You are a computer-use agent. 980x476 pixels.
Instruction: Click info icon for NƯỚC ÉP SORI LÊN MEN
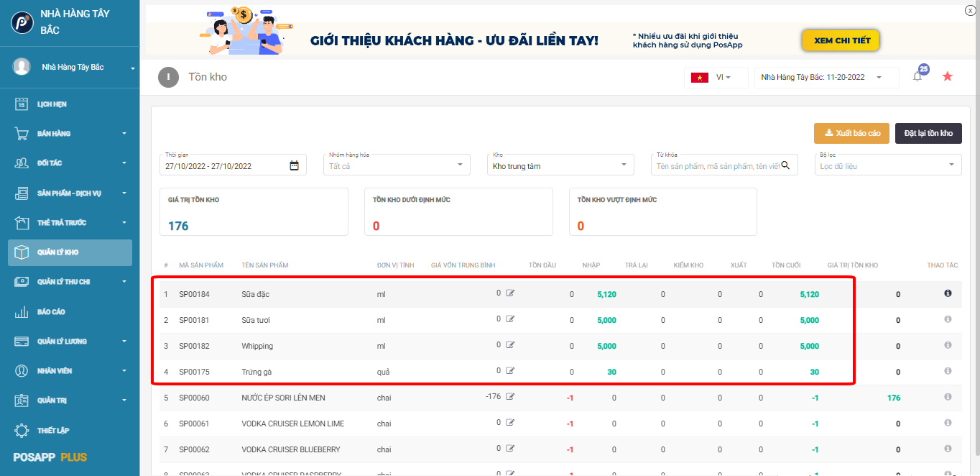948,397
